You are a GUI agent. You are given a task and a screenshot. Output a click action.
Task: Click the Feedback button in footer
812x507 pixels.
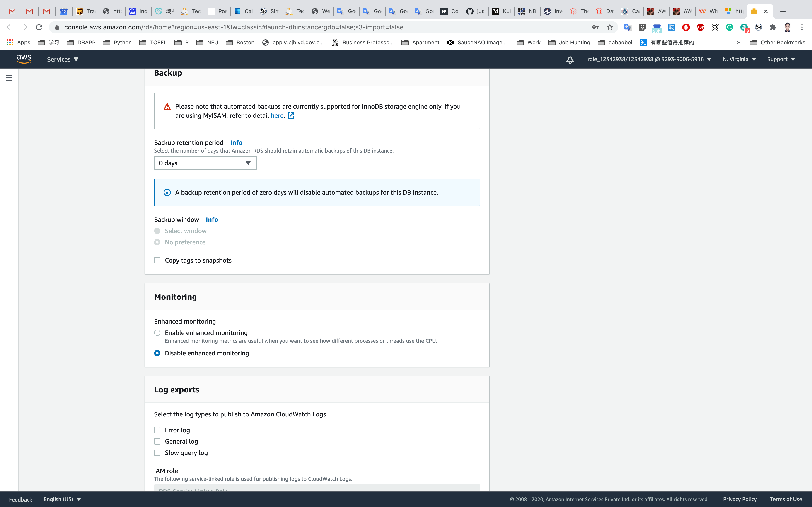[x=20, y=499]
